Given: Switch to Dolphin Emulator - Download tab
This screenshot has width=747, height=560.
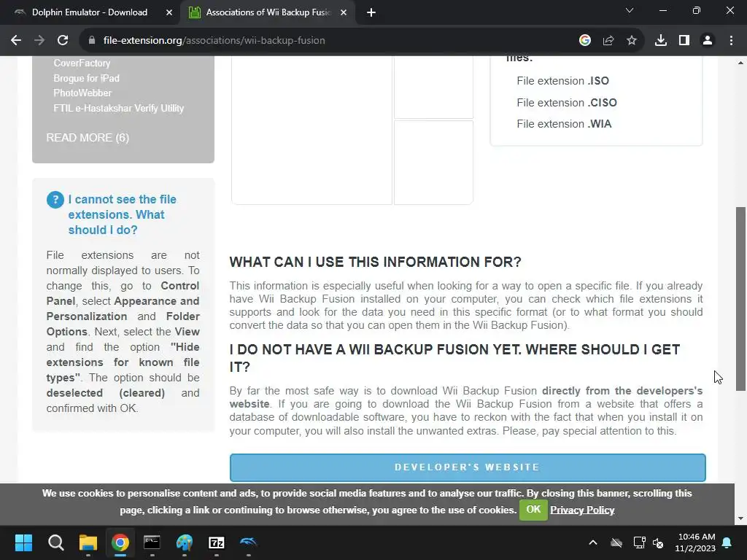Looking at the screenshot, I should point(90,12).
